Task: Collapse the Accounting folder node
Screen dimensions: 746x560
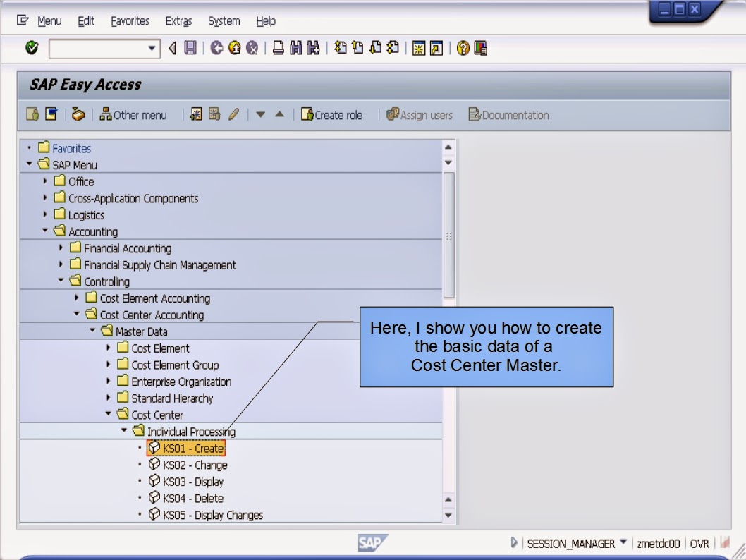Action: coord(45,231)
